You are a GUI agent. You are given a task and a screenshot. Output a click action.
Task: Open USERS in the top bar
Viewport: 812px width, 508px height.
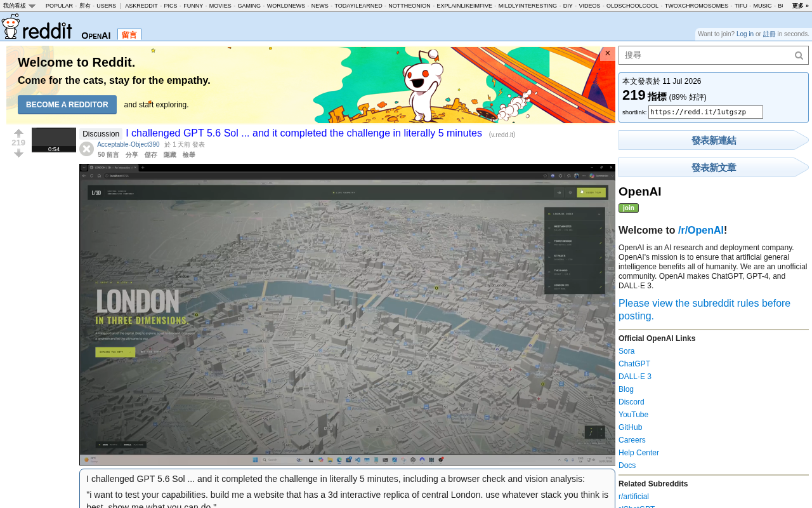click(107, 6)
